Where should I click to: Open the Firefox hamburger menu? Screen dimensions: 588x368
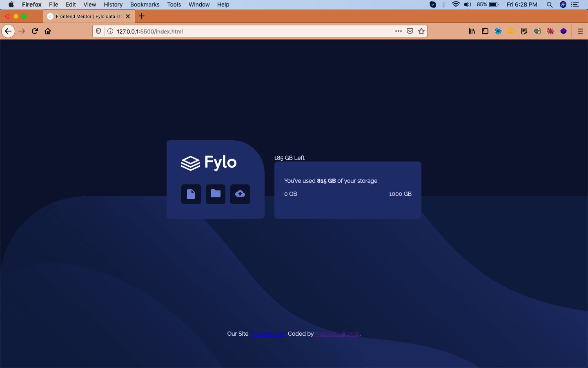(580, 31)
